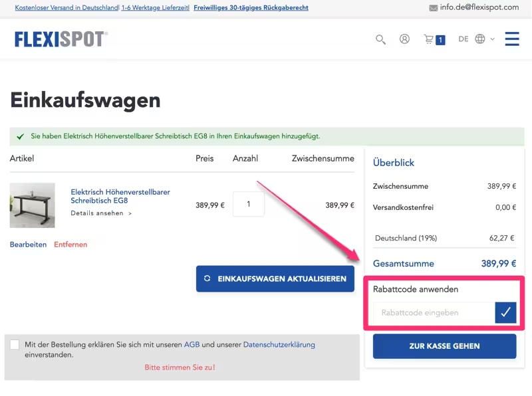The height and width of the screenshot is (396, 532).
Task: Click the Rabattcode input field
Action: tap(434, 312)
